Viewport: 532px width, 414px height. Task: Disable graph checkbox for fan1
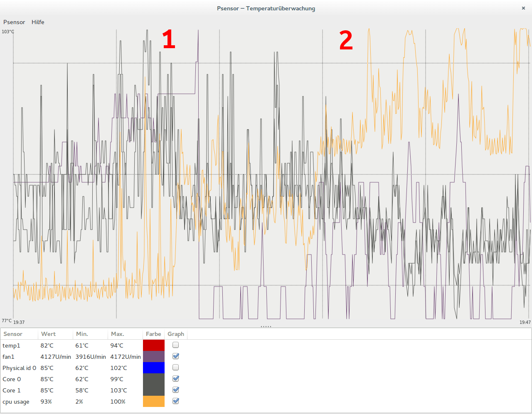(x=176, y=356)
